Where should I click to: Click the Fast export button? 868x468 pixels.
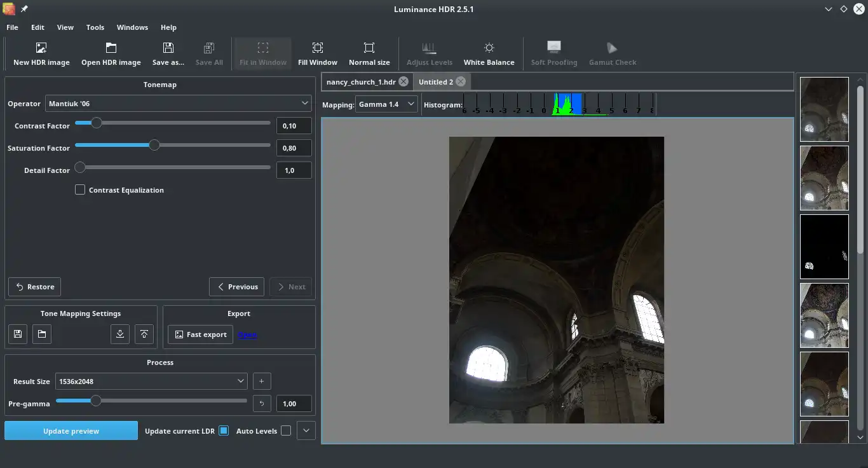click(200, 334)
